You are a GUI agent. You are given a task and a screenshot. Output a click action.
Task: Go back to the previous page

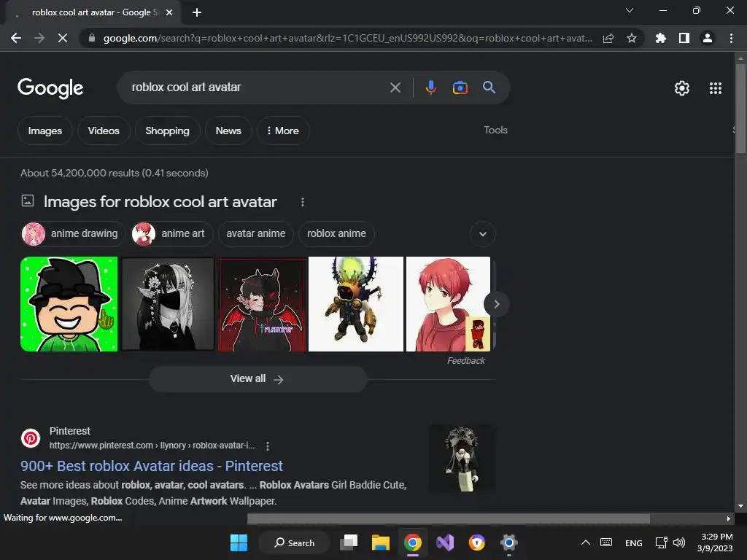click(16, 38)
